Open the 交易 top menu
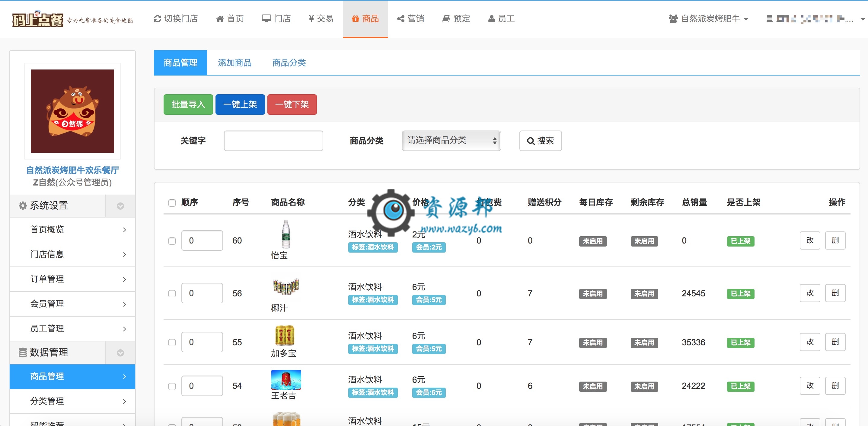Viewport: 868px width, 426px height. click(x=321, y=19)
